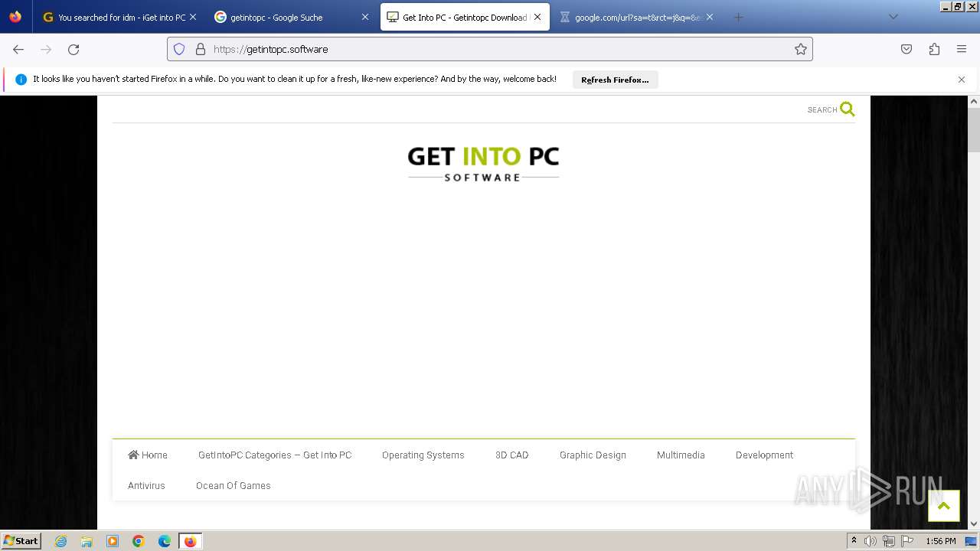Viewport: 980px width, 551px height.
Task: Close the Google Suche tab
Action: coord(364,17)
